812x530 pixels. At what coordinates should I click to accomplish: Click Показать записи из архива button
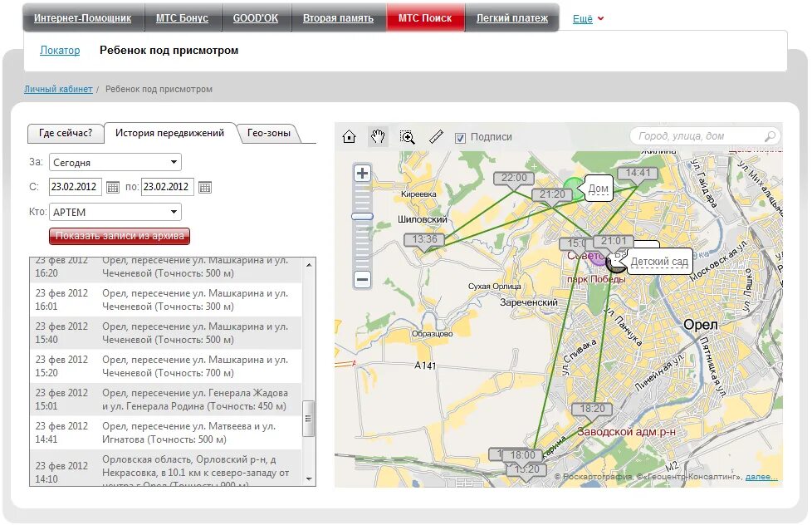pyautogui.click(x=120, y=236)
